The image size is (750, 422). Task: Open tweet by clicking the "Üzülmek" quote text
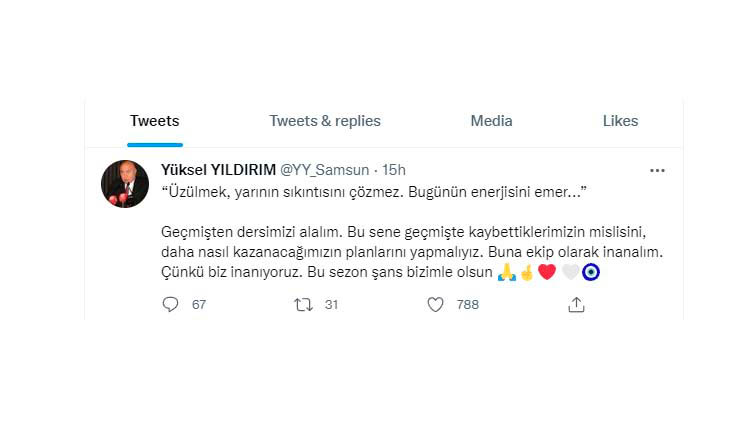374,192
